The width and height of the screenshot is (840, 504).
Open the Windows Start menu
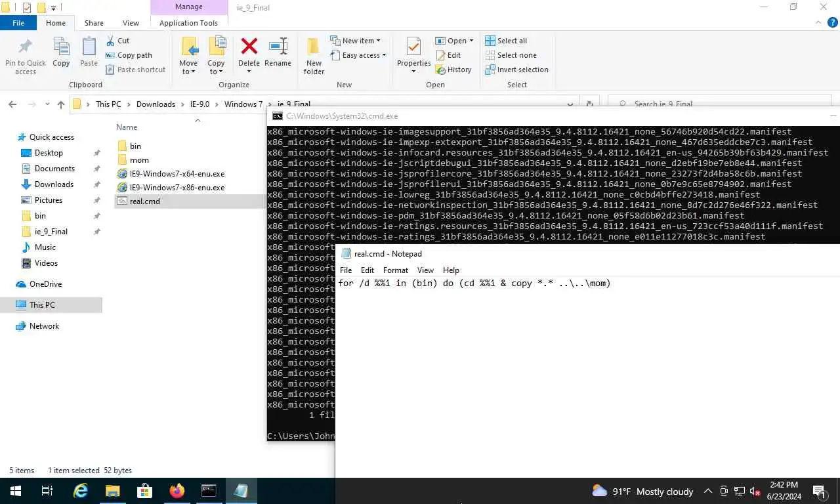pos(15,491)
